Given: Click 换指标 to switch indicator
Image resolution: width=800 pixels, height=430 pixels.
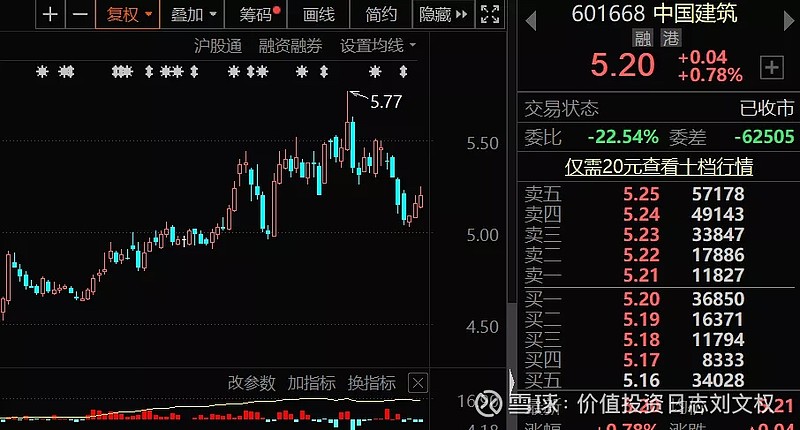Looking at the screenshot, I should click(371, 383).
